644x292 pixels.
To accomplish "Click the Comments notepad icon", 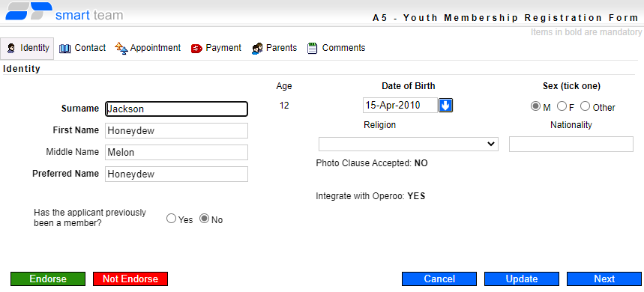I will (312, 49).
